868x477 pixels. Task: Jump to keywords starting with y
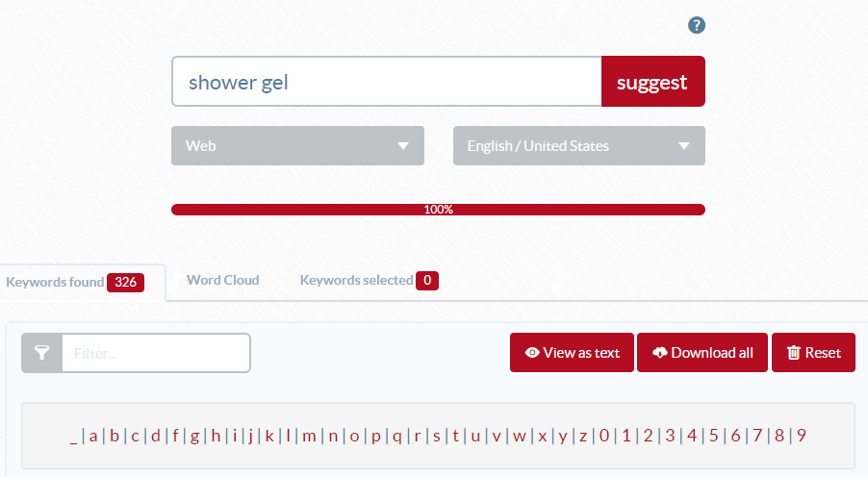[563, 438]
